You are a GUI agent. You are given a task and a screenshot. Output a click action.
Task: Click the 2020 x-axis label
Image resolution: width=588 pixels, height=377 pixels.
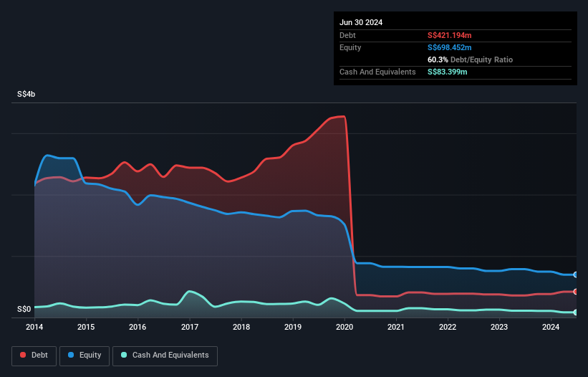344,327
